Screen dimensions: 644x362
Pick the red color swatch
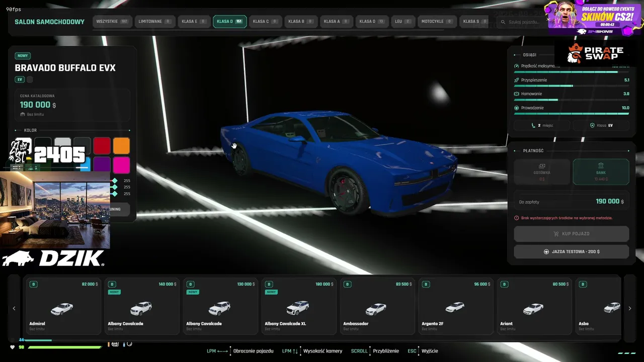click(102, 146)
